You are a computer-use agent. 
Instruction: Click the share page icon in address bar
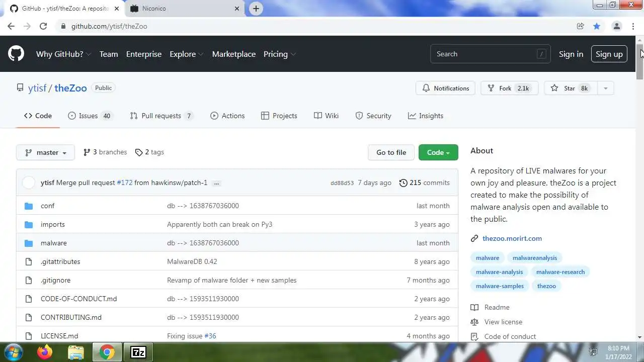(581, 26)
